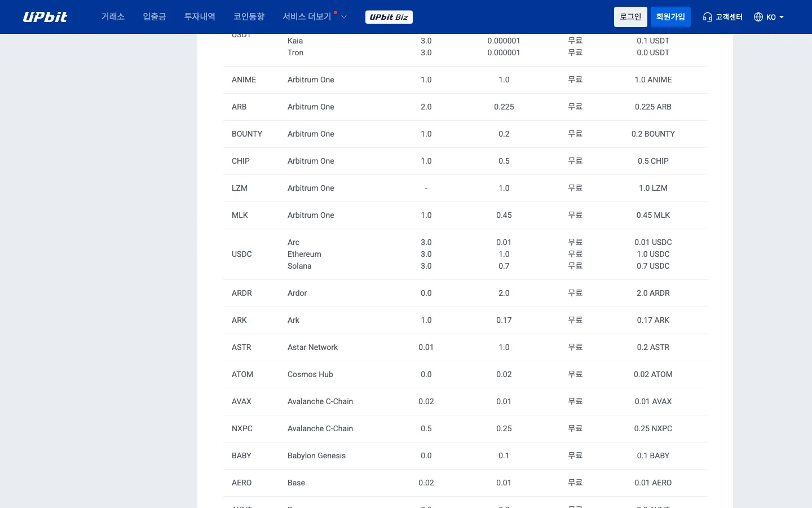This screenshot has height=508, width=812.
Task: Click the globe language icon
Action: coord(758,17)
